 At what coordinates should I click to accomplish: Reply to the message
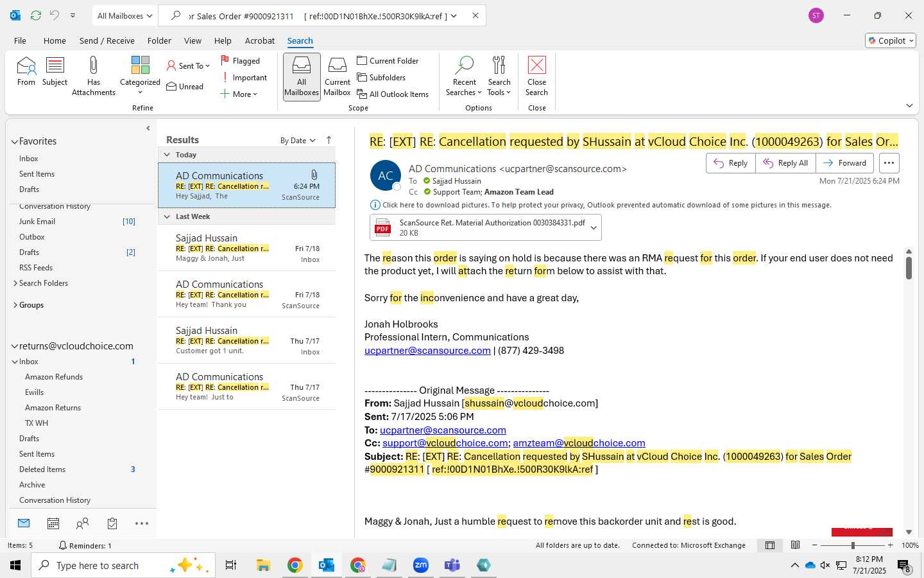pyautogui.click(x=731, y=163)
